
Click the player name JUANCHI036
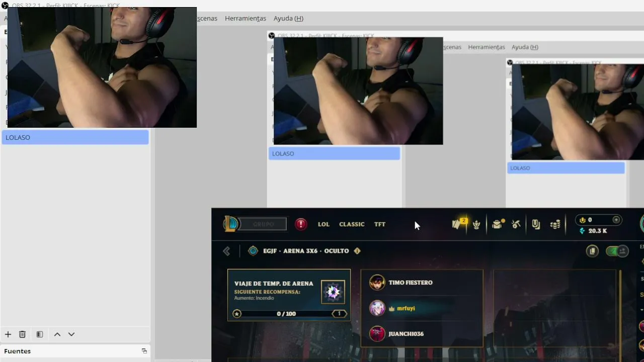[406, 334]
